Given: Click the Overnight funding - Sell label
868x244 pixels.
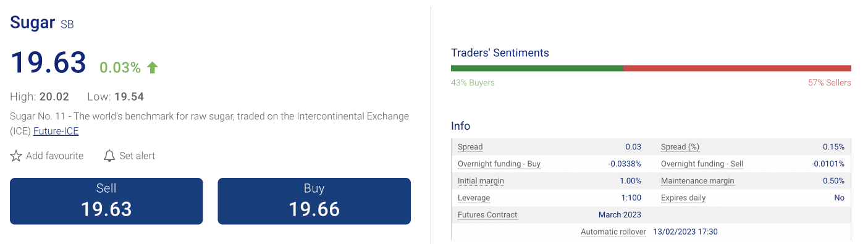Looking at the screenshot, I should [x=702, y=164].
